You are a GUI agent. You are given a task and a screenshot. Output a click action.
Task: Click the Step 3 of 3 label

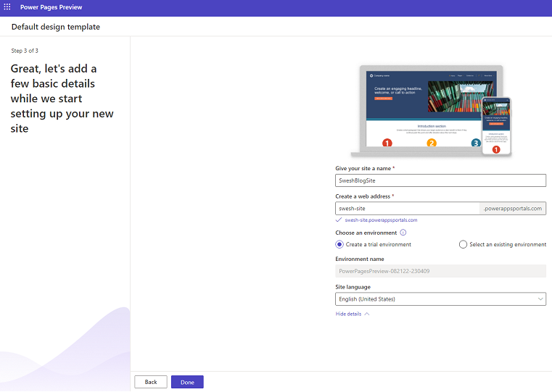click(25, 51)
